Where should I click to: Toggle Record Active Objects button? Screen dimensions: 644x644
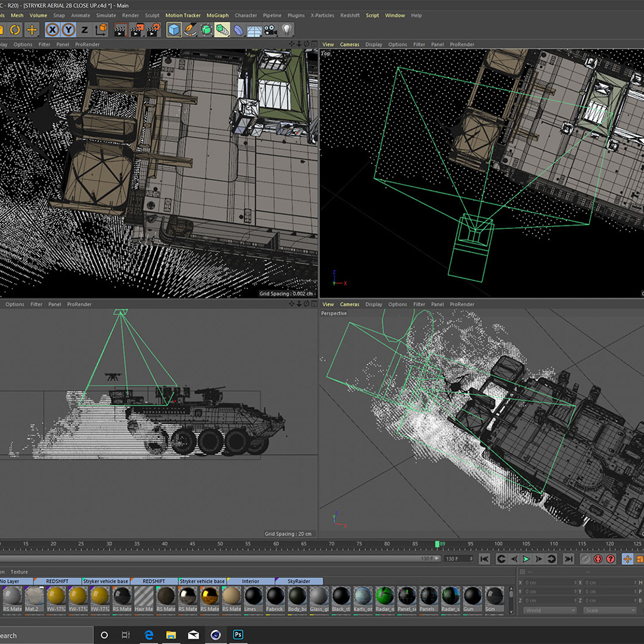click(x=586, y=559)
